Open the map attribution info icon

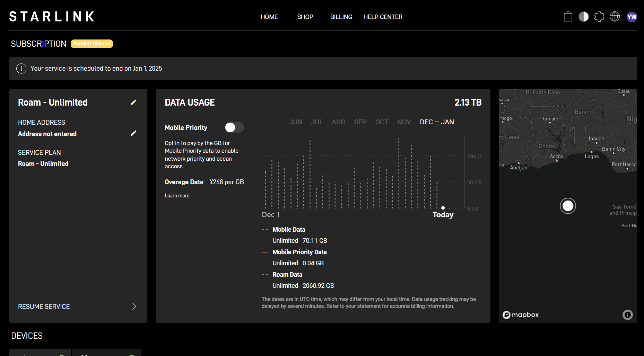coord(627,314)
